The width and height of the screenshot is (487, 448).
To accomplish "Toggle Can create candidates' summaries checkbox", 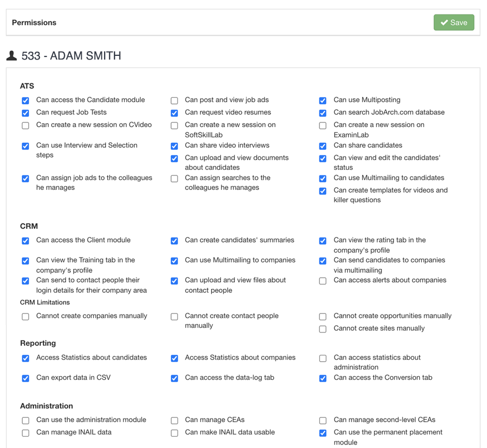I will pyautogui.click(x=174, y=241).
